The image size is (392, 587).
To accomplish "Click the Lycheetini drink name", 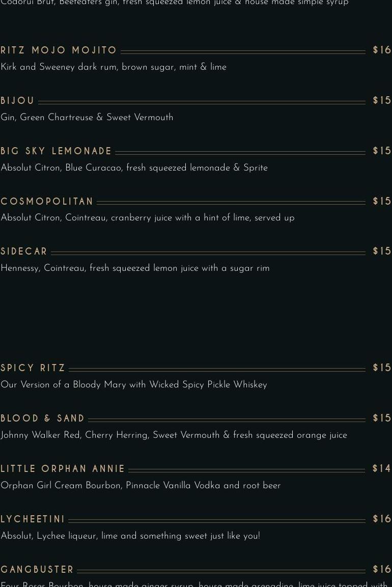I will pos(33,519).
